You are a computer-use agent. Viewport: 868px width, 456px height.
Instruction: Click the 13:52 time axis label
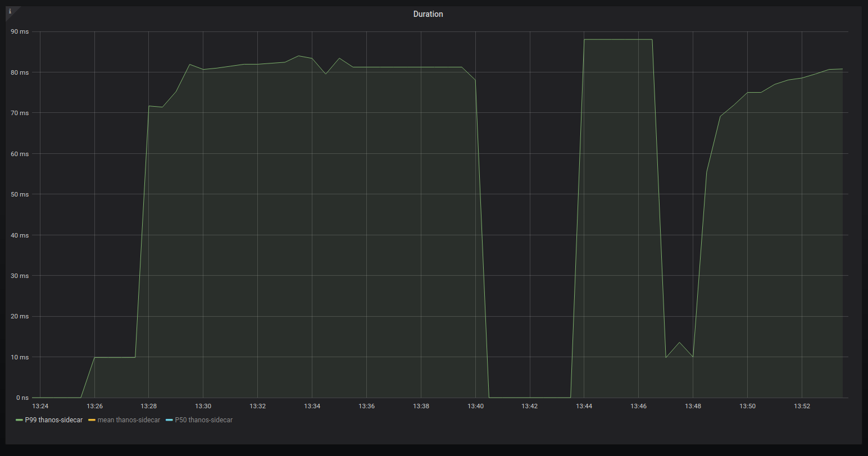802,406
